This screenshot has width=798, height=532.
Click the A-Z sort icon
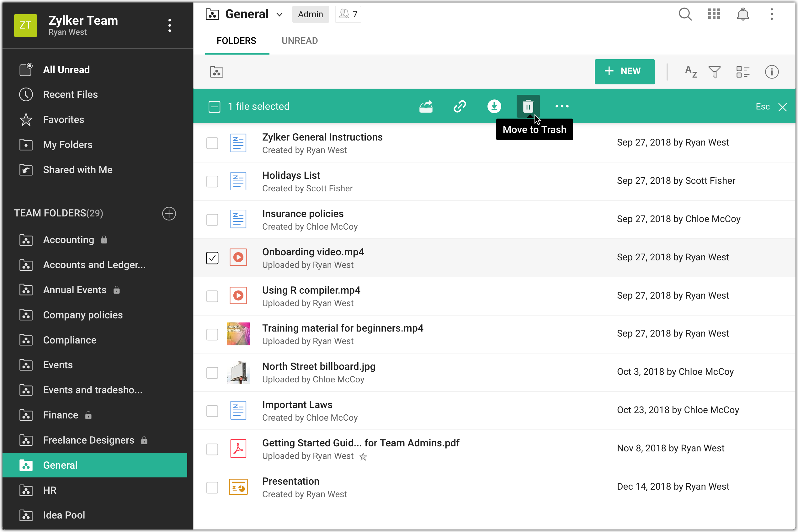point(691,72)
